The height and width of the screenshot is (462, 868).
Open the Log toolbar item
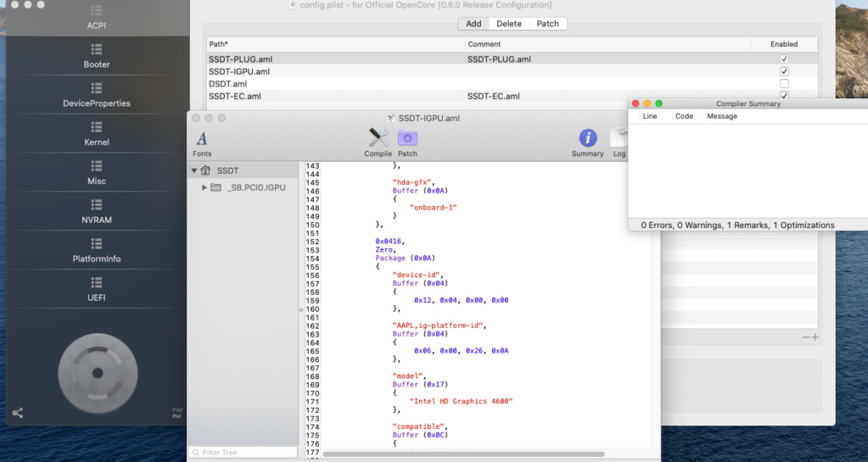tap(619, 142)
